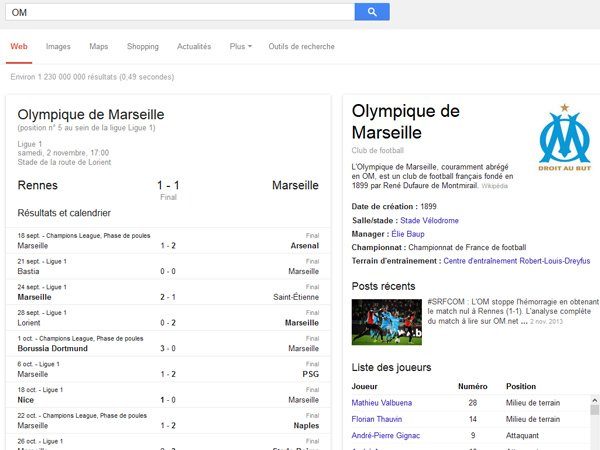The width and height of the screenshot is (600, 450).
Task: Click Rennes team name in featured match
Action: [38, 185]
